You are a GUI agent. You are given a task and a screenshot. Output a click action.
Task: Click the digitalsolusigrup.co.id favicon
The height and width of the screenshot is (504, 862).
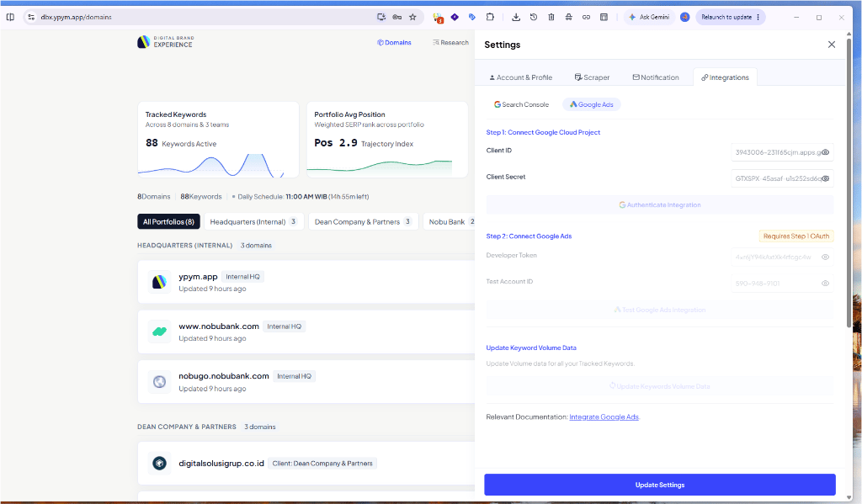click(x=159, y=464)
